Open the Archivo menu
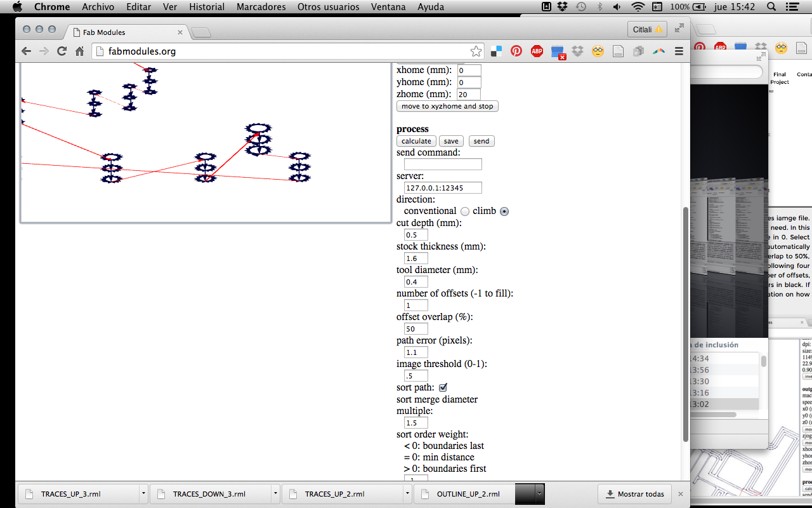The width and height of the screenshot is (812, 508). coord(98,7)
